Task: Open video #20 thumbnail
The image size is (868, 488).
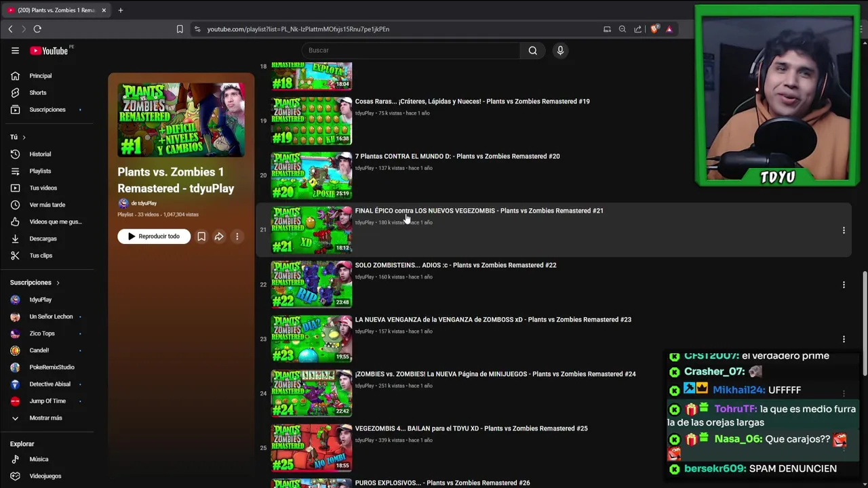Action: point(312,176)
